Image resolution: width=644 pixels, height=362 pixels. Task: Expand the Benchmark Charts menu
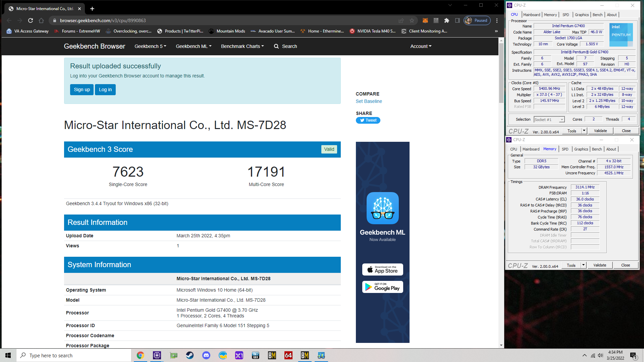242,46
